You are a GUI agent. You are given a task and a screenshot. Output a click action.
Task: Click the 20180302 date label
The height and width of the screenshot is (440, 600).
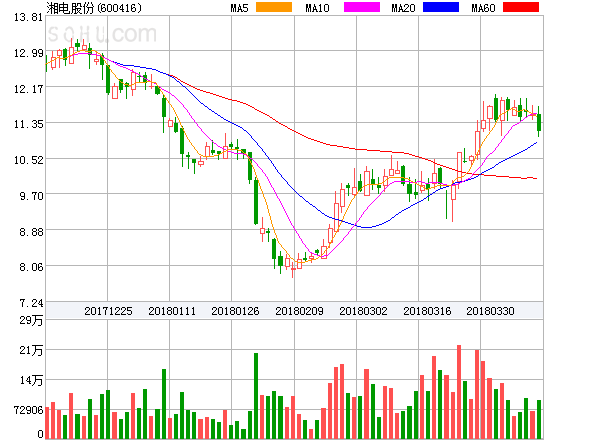coord(363,311)
